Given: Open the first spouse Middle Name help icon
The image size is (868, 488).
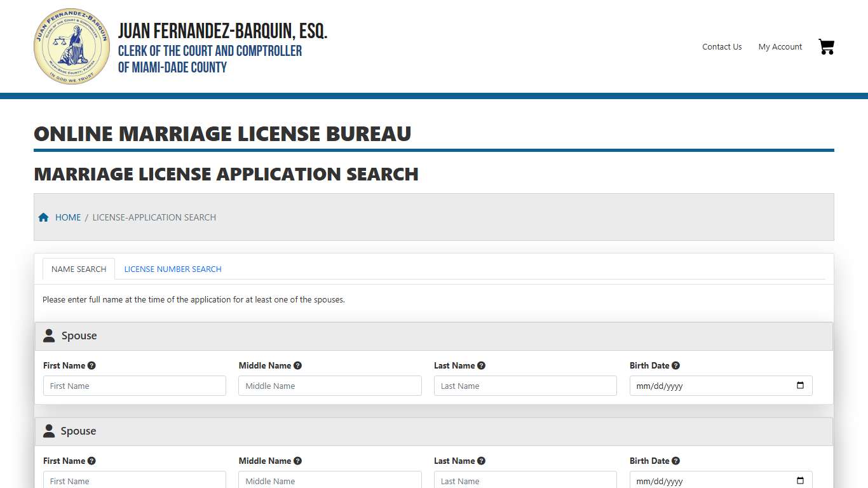Looking at the screenshot, I should [298, 365].
